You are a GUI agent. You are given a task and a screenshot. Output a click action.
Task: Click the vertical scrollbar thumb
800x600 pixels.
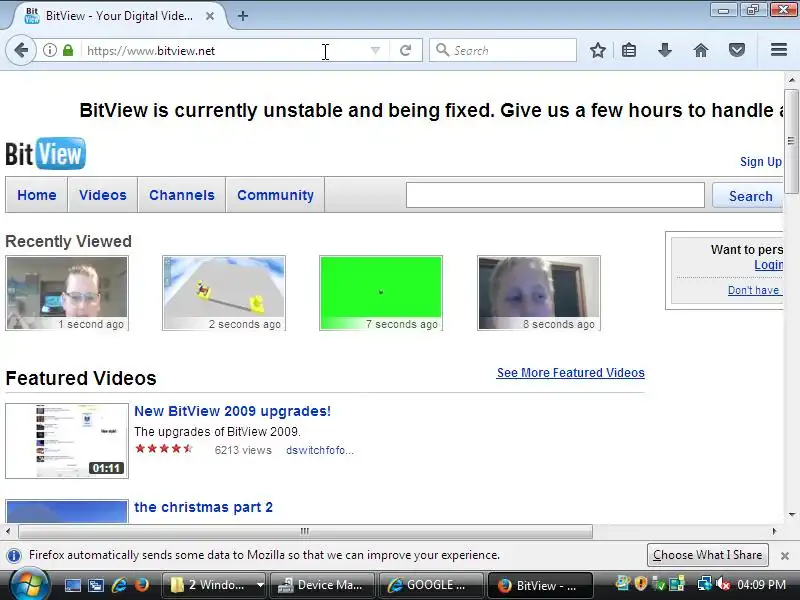click(791, 141)
